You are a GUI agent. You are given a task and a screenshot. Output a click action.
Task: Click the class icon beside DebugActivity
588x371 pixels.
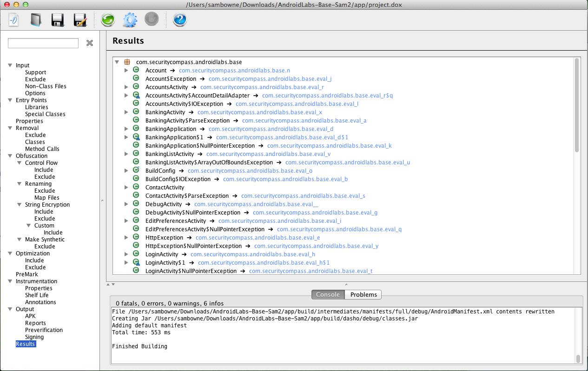tap(136, 204)
